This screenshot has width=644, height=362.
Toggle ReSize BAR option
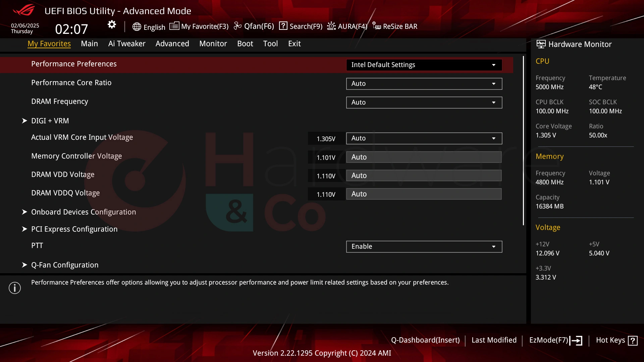click(395, 26)
